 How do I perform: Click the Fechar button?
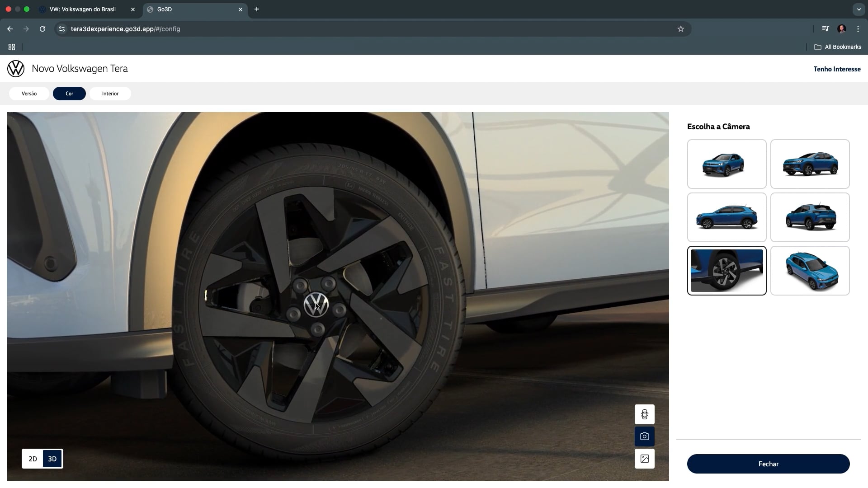[x=768, y=464]
